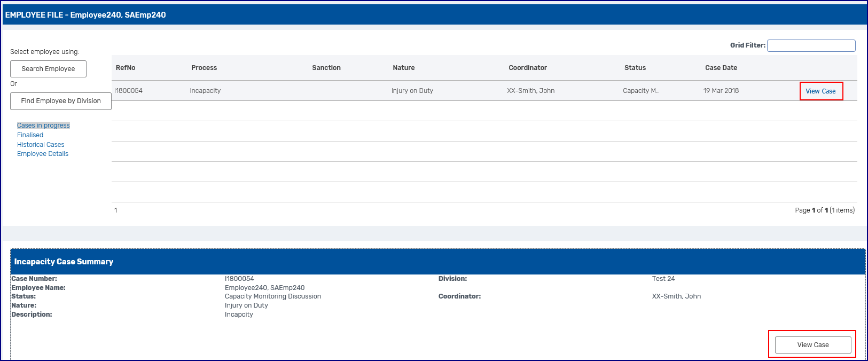Click the Search Employee button
868x361 pixels.
(x=48, y=69)
